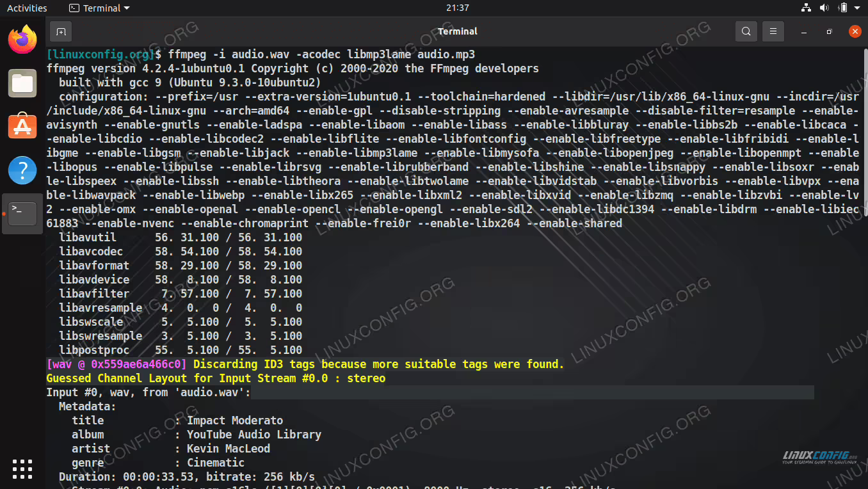
Task: Restore the Terminal window size
Action: coord(830,31)
